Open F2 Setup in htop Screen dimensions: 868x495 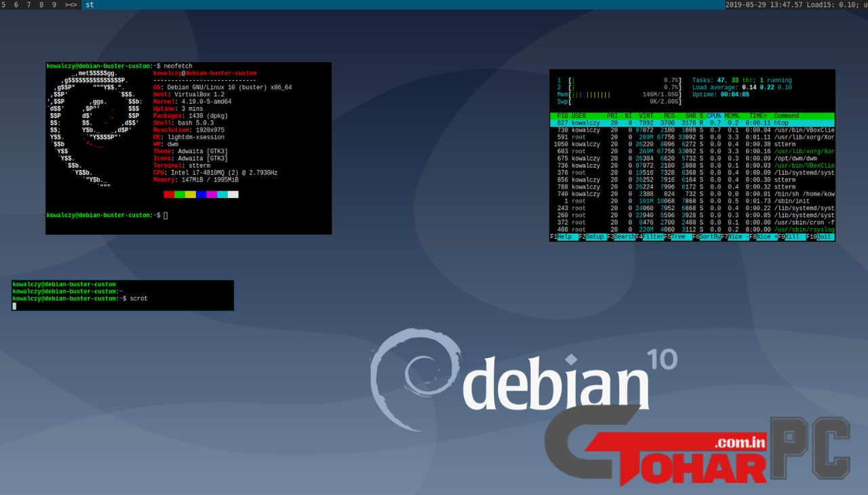pos(593,237)
